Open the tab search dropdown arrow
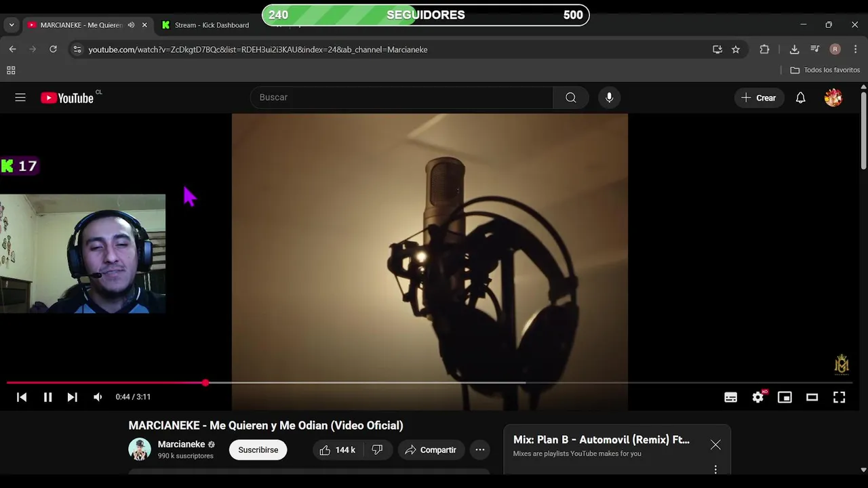The height and width of the screenshot is (488, 868). click(11, 25)
